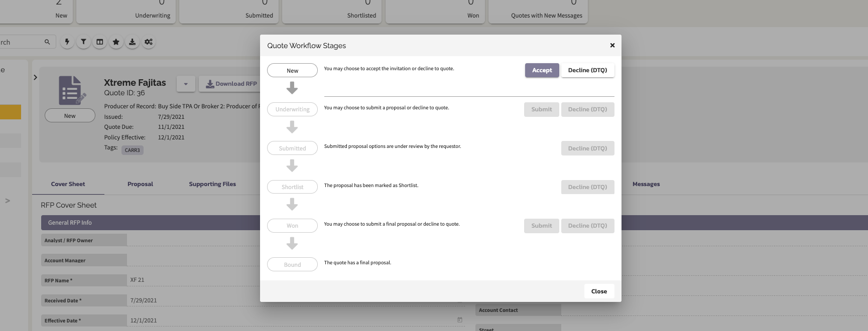Click the Won status counter card
The image size is (868, 331).
(435, 11)
